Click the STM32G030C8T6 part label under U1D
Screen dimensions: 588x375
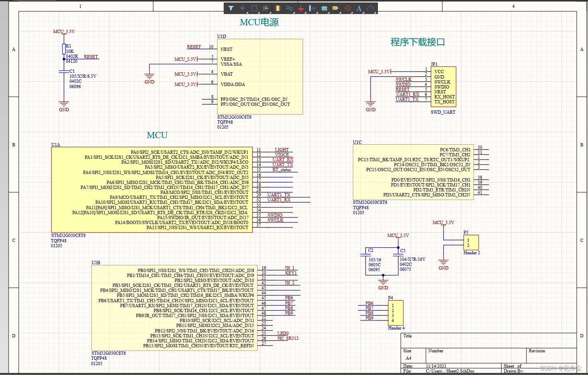[x=234, y=117]
